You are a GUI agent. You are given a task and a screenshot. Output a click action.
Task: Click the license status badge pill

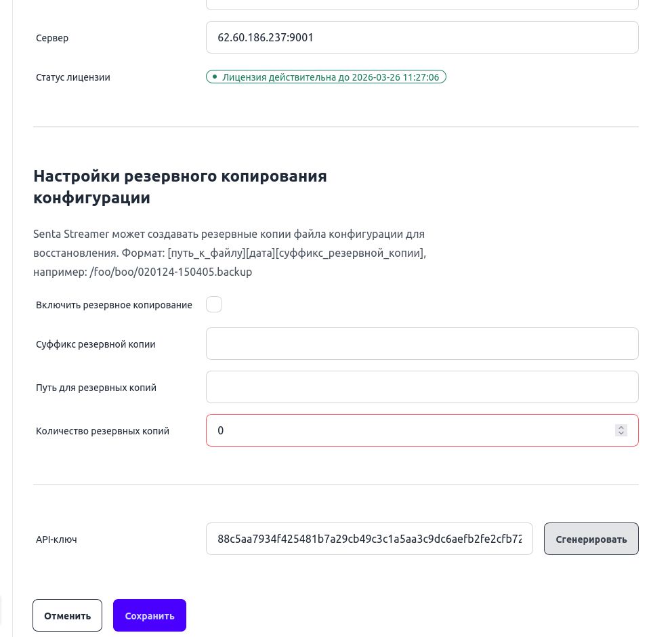[326, 77]
